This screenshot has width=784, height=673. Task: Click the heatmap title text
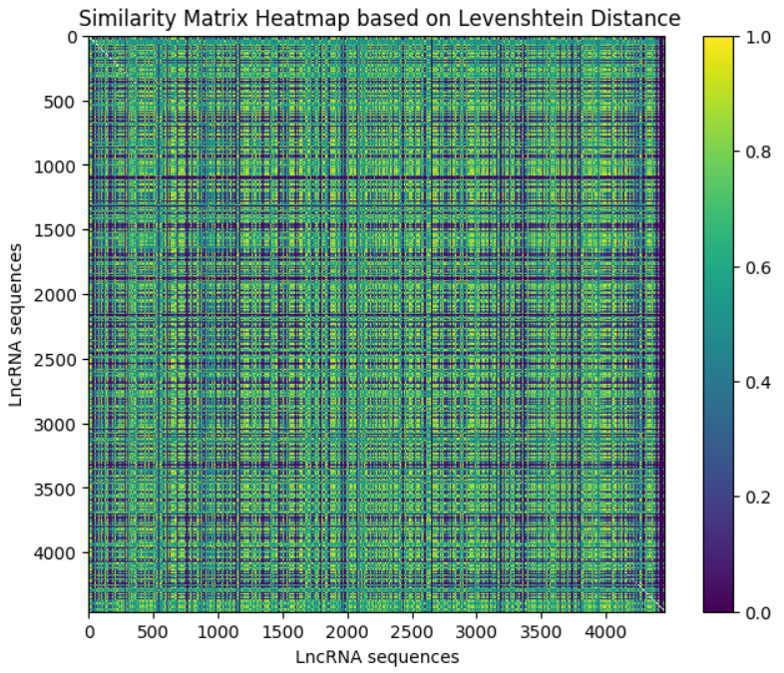point(379,19)
